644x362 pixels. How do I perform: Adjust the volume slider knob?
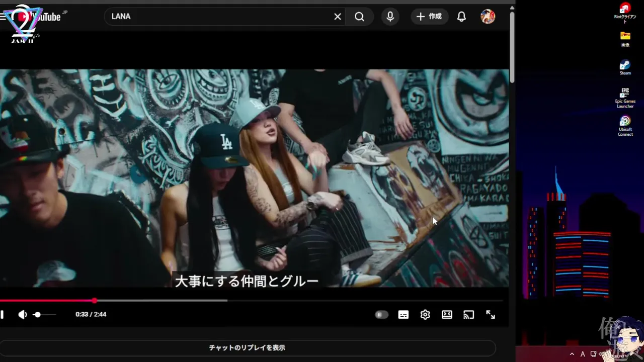tap(37, 315)
